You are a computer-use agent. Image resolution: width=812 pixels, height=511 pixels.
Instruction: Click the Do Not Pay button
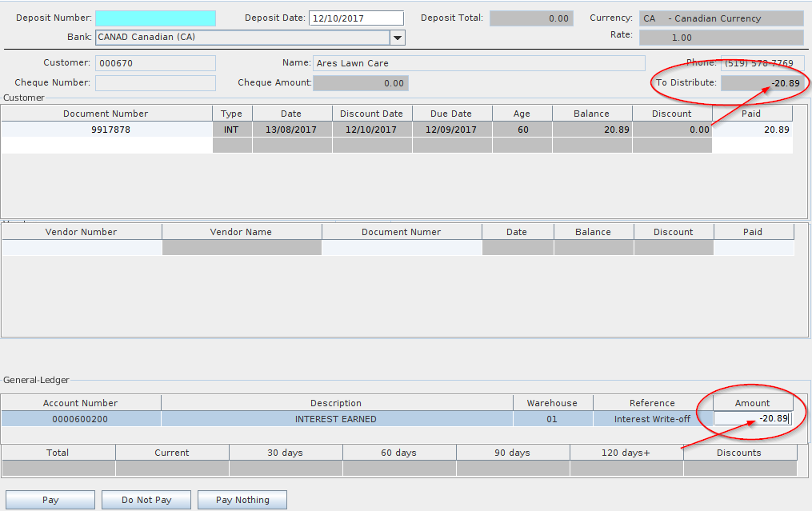(146, 500)
